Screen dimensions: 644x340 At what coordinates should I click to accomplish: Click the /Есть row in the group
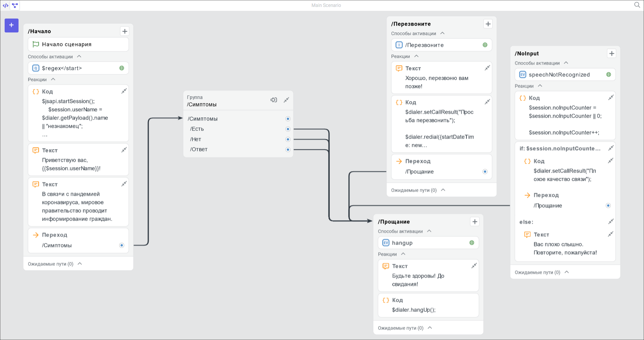(x=238, y=129)
